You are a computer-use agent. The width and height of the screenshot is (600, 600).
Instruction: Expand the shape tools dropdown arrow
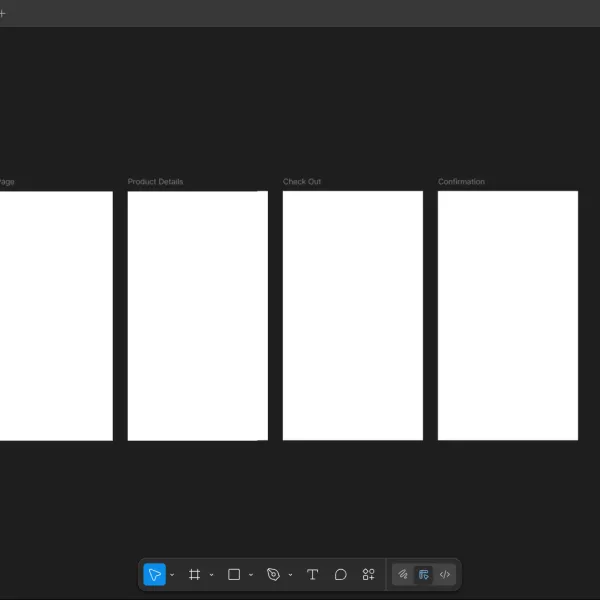pyautogui.click(x=251, y=575)
